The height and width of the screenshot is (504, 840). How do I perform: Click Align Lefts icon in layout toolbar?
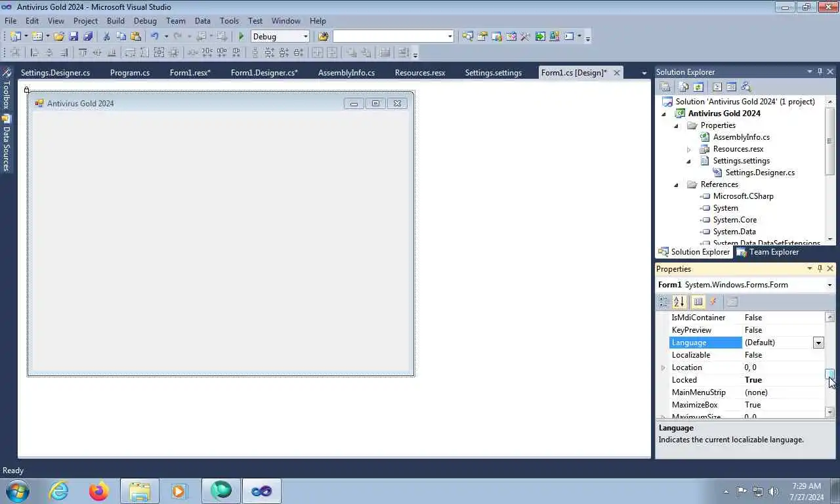34,52
